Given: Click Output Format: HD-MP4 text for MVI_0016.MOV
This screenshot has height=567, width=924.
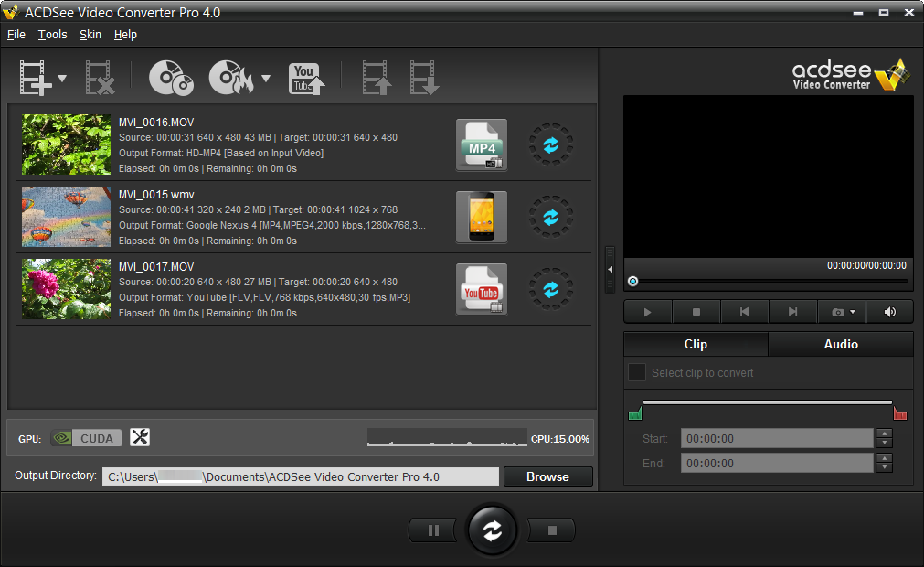Looking at the screenshot, I should 221,154.
